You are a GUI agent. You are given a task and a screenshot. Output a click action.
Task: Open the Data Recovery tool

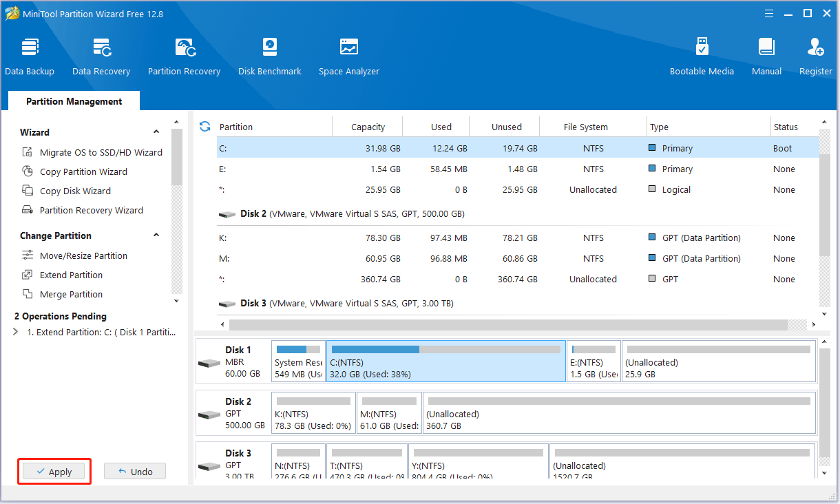click(x=101, y=57)
